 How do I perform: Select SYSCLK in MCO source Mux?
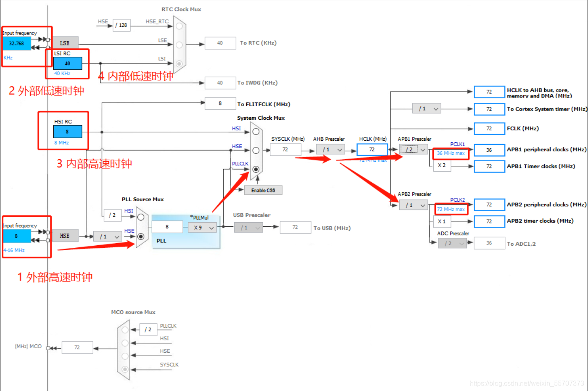(125, 369)
